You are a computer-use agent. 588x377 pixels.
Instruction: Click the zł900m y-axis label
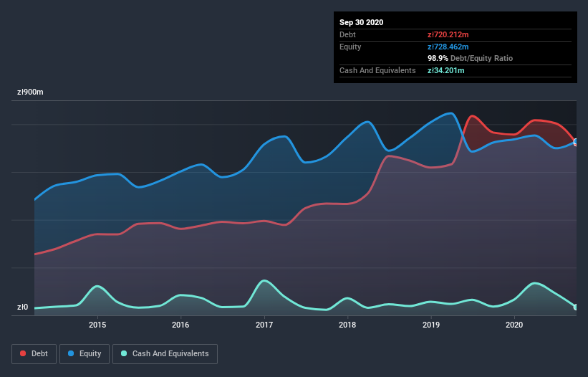coord(30,92)
